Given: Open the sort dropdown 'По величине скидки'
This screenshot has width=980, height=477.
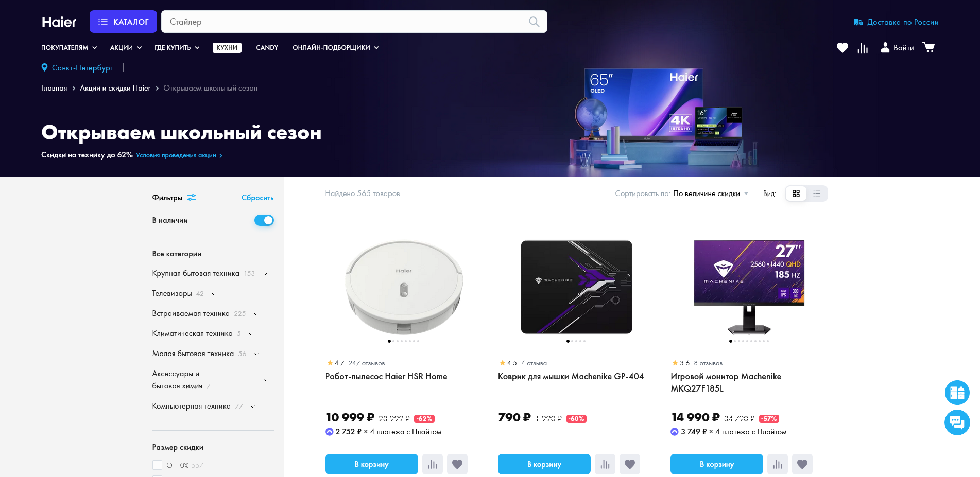Looking at the screenshot, I should click(x=711, y=193).
